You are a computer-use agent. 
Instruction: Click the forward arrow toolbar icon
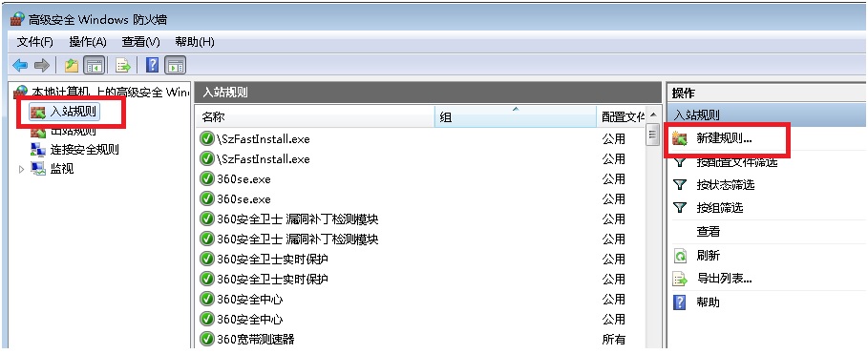tap(42, 66)
